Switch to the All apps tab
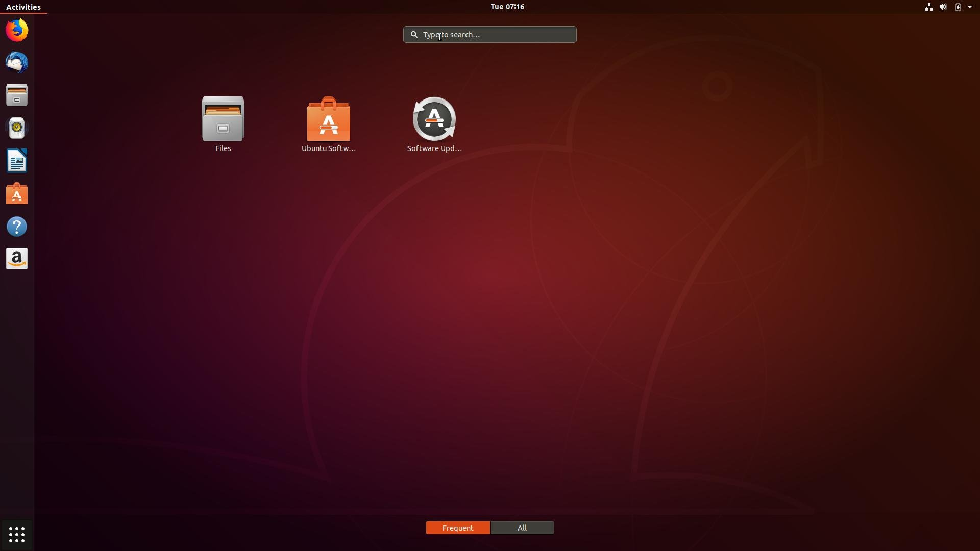The width and height of the screenshot is (980, 551). tap(522, 528)
